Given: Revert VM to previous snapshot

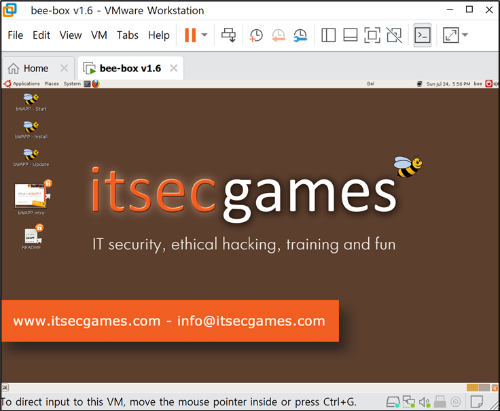Looking at the screenshot, I should 278,35.
